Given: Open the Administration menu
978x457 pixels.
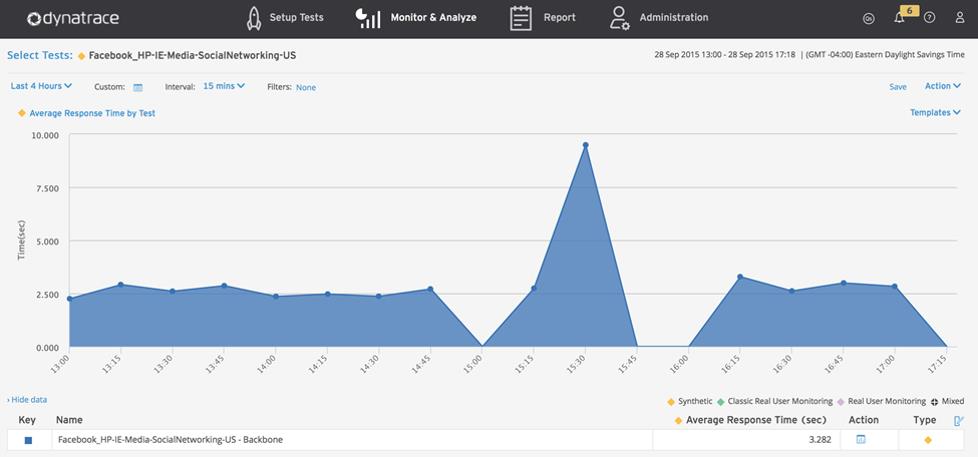Looking at the screenshot, I should pos(660,18).
